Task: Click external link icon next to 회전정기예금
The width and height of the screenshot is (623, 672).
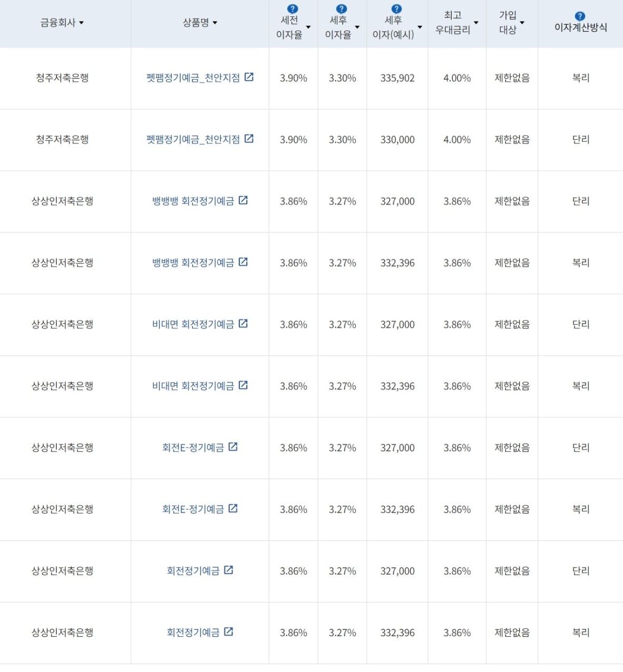Action: (228, 570)
